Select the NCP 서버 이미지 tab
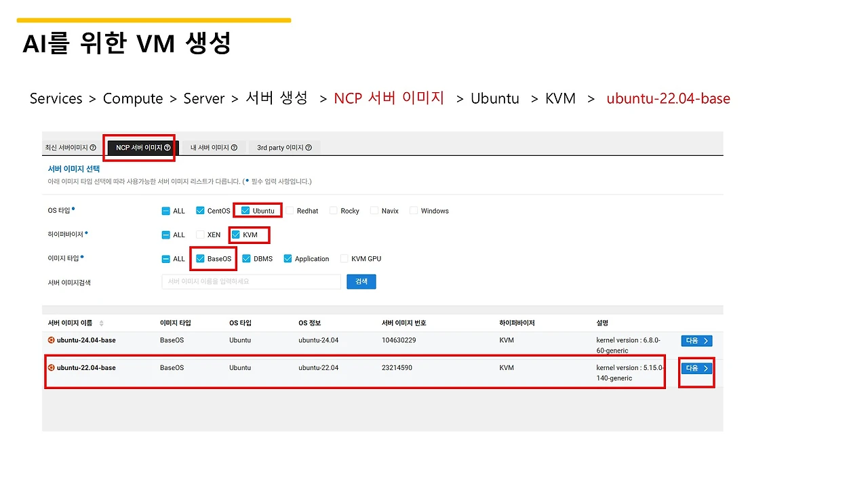The image size is (868, 488). (x=143, y=147)
